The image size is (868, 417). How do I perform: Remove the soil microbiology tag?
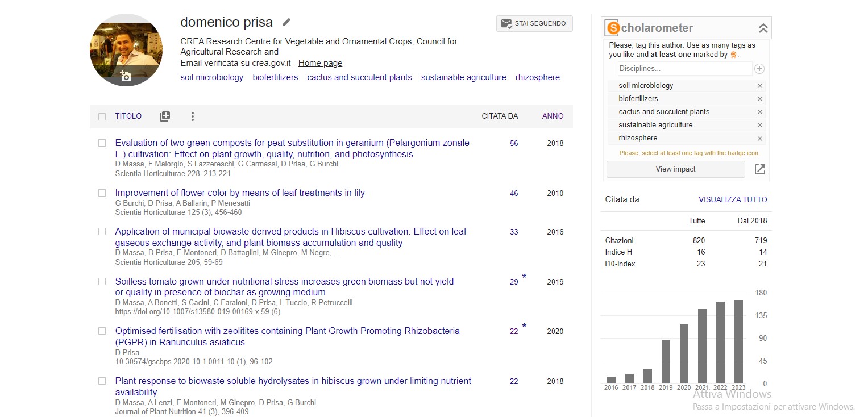tap(759, 86)
